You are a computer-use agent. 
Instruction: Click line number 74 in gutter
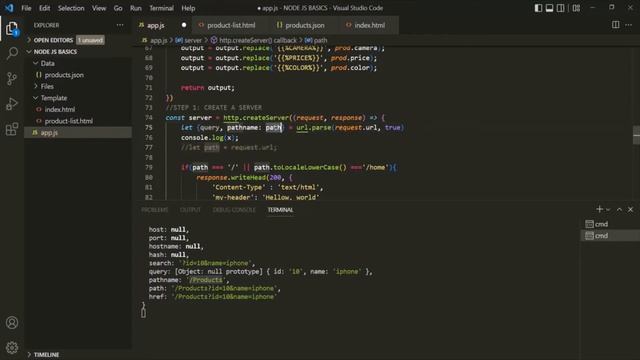(149, 118)
